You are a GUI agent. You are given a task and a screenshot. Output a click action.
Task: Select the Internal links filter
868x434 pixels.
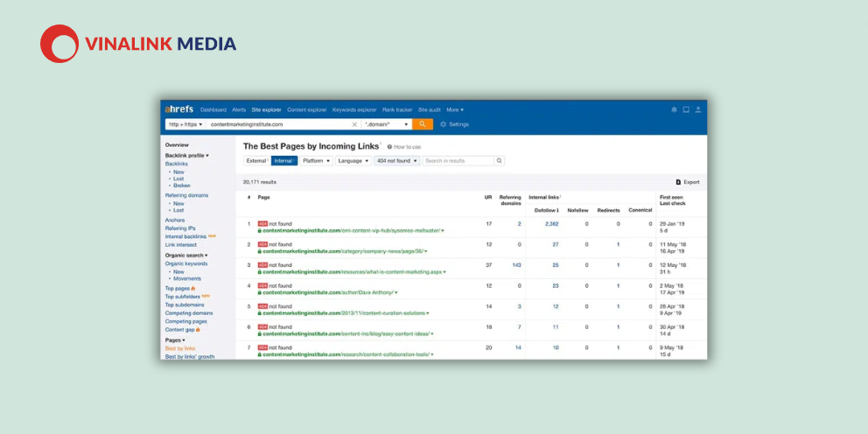(284, 160)
